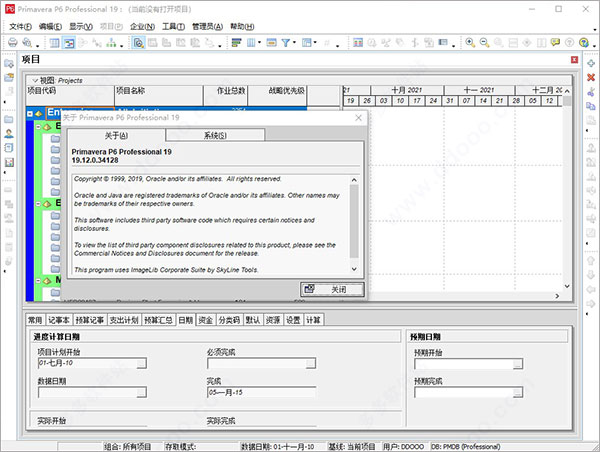Open the Filter dropdown arrow
The height and width of the screenshot is (452, 600).
pos(294,42)
